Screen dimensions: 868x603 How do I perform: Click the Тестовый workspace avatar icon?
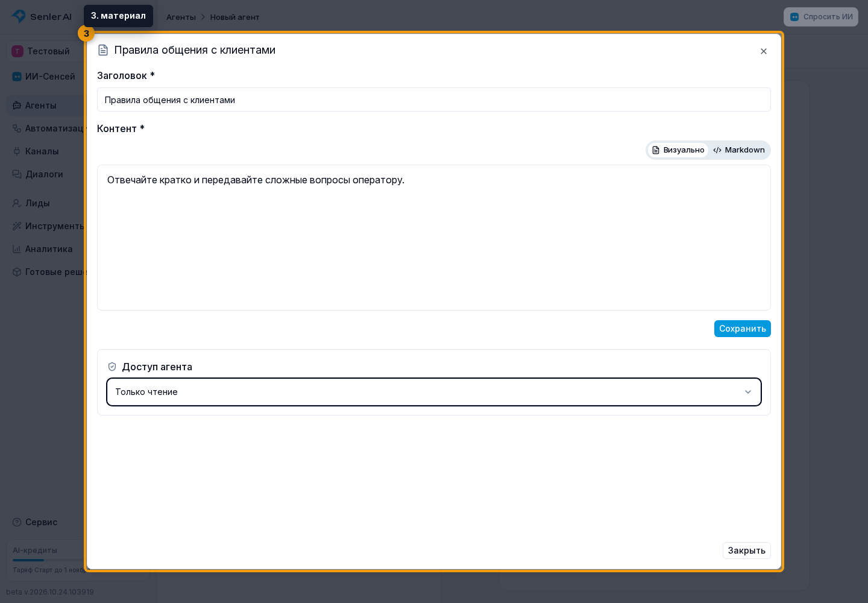click(x=17, y=51)
